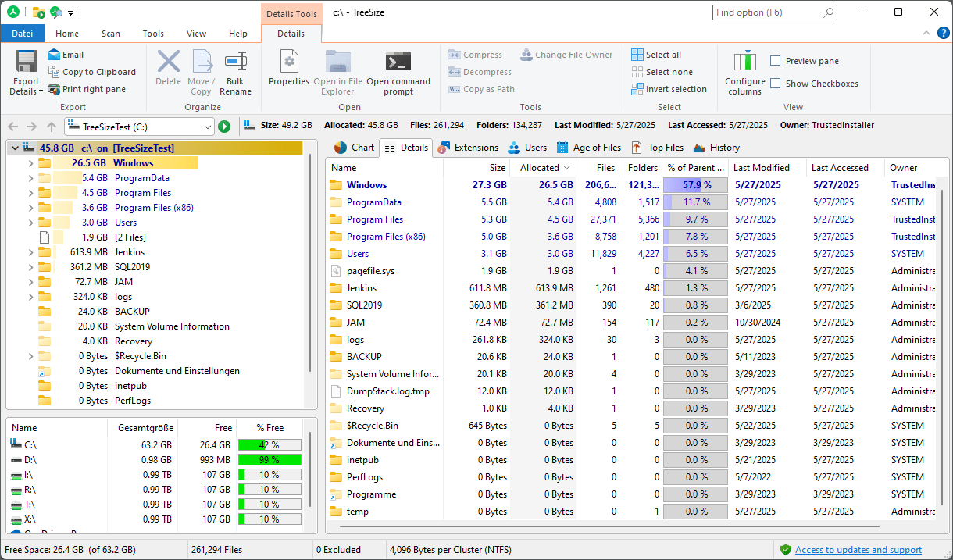Viewport: 953px width, 560px height.
Task: Switch to the Extensions tab
Action: 468,148
